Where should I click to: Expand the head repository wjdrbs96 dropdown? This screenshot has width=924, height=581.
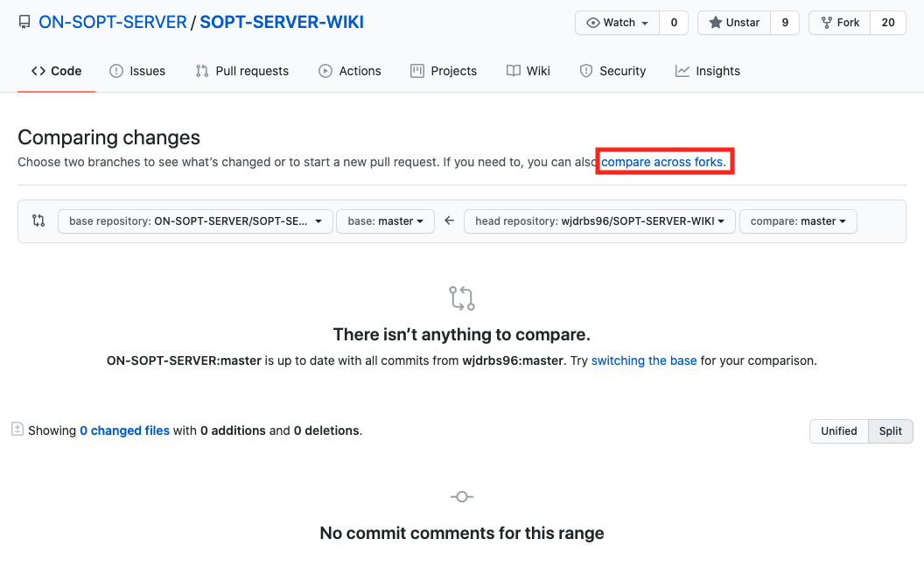pyautogui.click(x=599, y=221)
